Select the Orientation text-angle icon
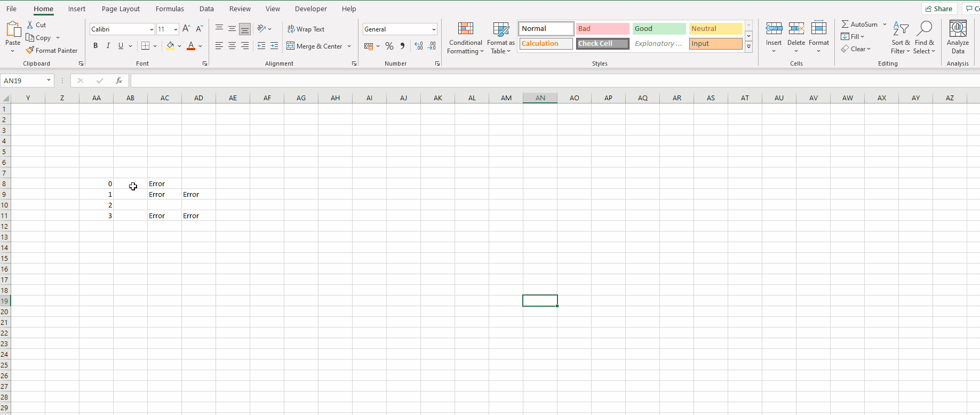Viewport: 980px width, 415px height. (x=261, y=28)
